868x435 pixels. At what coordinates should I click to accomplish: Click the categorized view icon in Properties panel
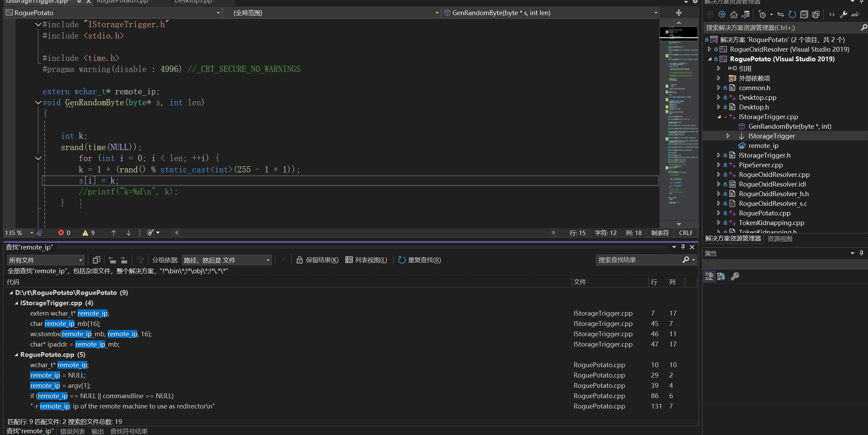tap(709, 276)
